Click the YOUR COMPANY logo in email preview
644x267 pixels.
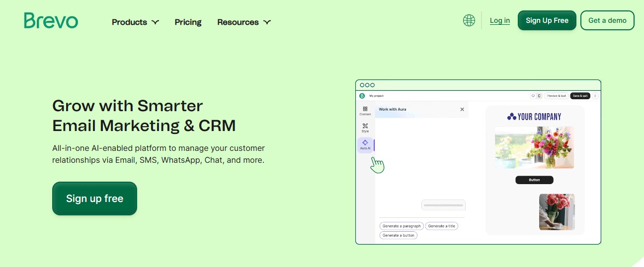[534, 117]
